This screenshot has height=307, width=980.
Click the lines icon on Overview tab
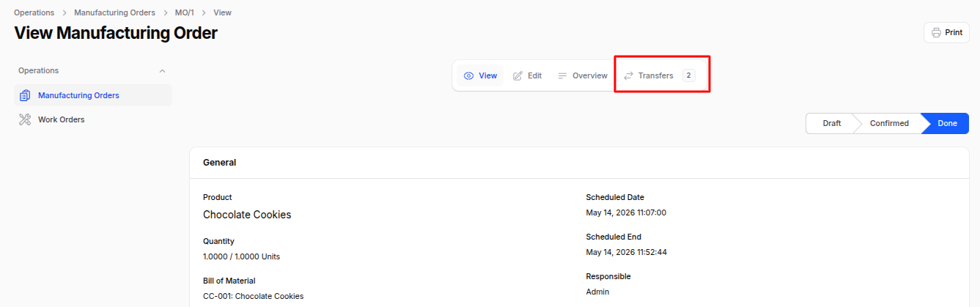point(562,75)
